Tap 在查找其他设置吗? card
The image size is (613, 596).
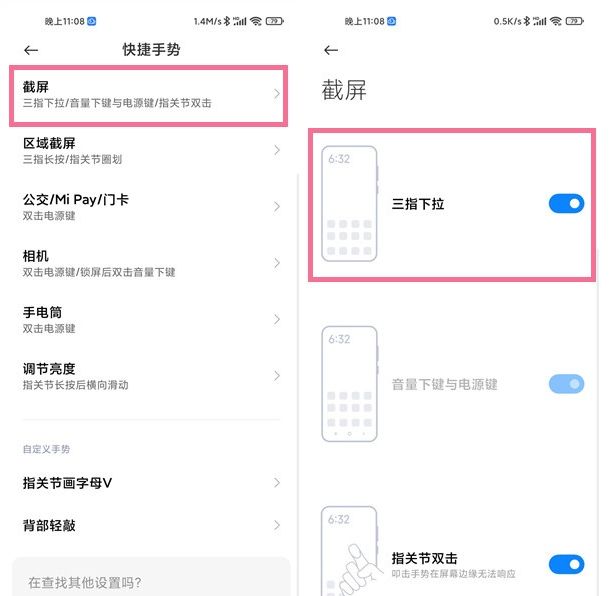151,578
